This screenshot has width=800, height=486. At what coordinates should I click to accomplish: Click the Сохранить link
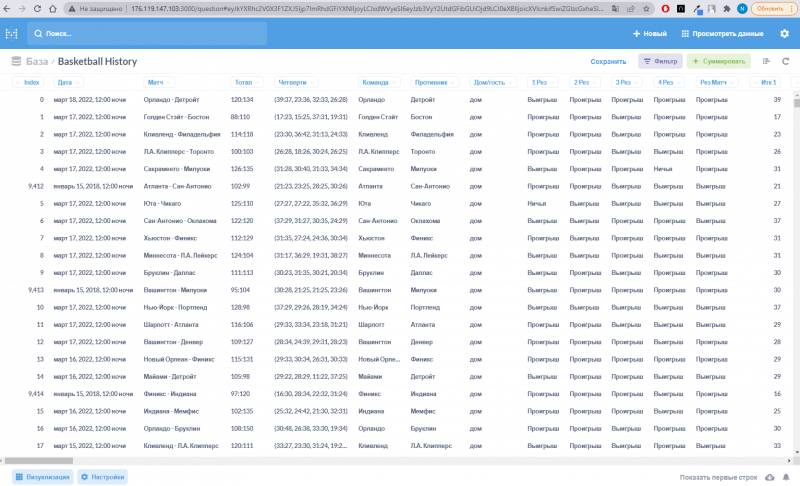[608, 61]
